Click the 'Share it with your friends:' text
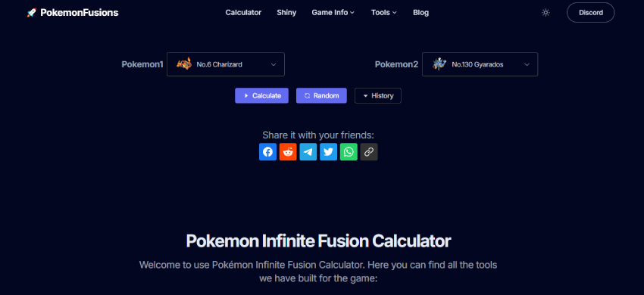 click(318, 135)
